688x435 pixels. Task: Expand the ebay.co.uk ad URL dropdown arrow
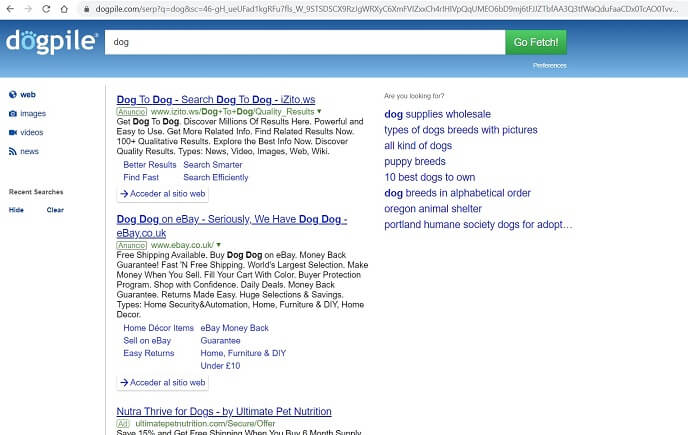click(218, 245)
